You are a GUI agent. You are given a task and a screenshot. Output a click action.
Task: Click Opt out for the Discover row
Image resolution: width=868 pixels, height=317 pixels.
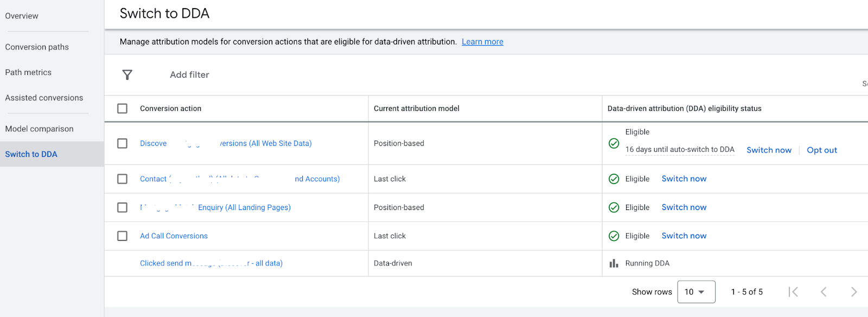click(x=822, y=150)
